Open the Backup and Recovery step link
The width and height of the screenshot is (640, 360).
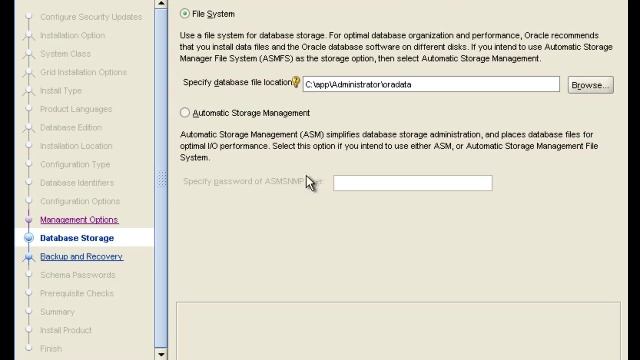pyautogui.click(x=82, y=256)
